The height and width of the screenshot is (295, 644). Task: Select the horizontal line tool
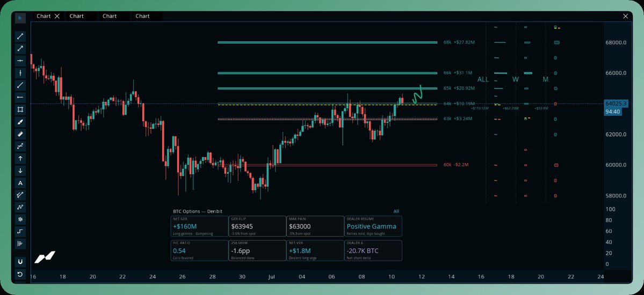click(x=20, y=61)
